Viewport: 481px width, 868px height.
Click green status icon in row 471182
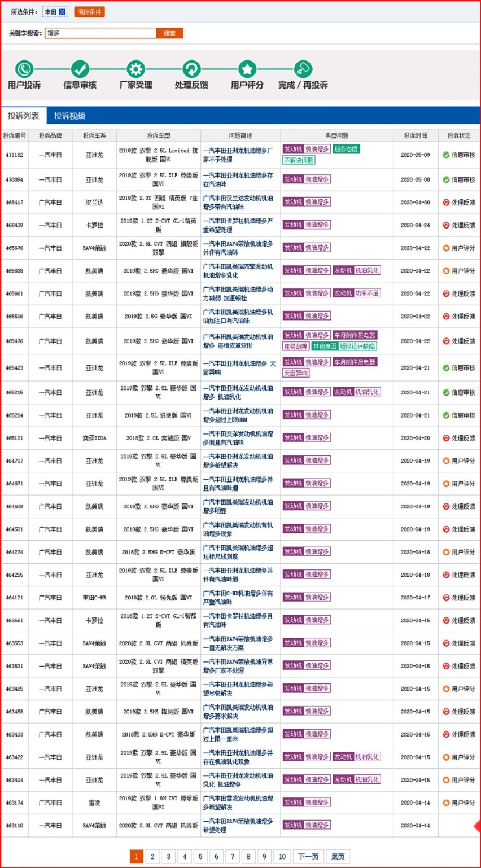[x=446, y=155]
